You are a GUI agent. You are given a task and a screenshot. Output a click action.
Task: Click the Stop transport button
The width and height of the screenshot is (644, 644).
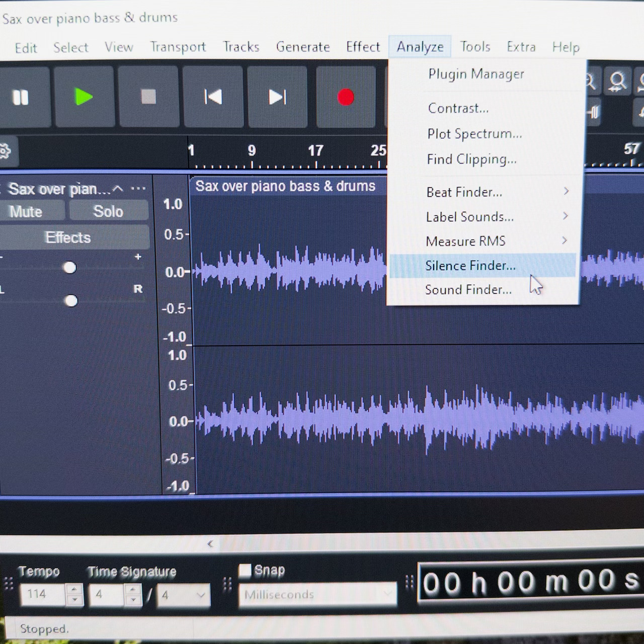pos(148,97)
